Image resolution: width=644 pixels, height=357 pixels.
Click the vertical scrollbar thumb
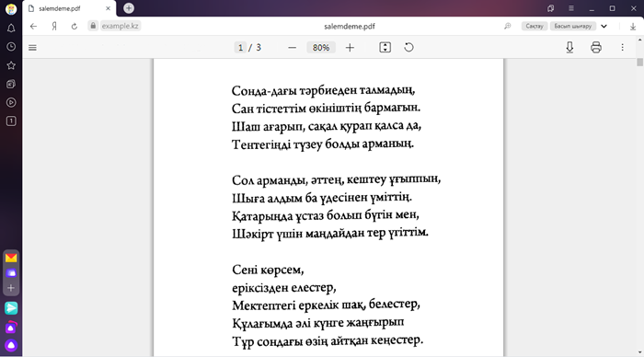click(640, 62)
